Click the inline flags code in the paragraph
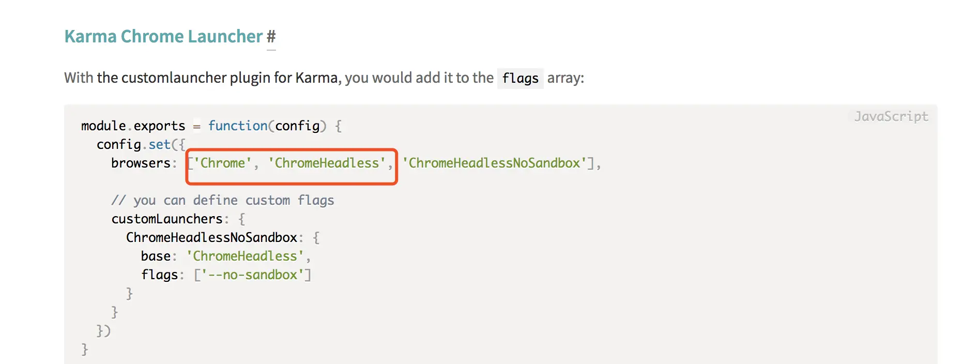 (x=520, y=79)
